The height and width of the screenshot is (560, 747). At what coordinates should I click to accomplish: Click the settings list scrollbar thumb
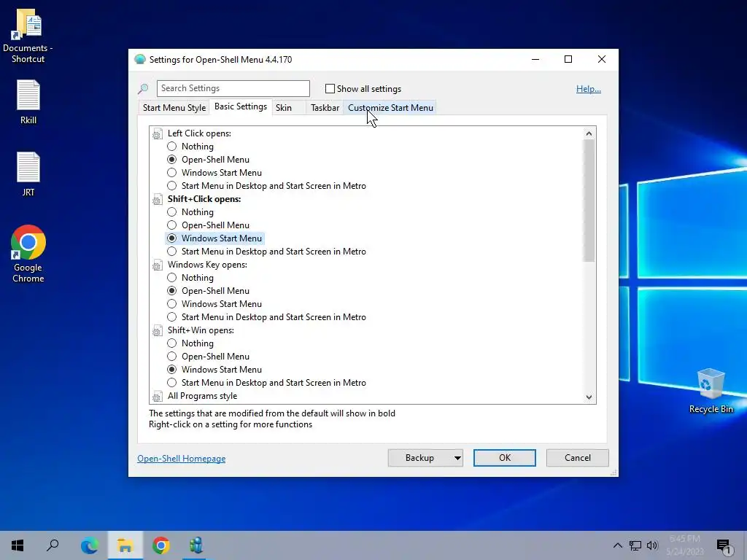(589, 201)
